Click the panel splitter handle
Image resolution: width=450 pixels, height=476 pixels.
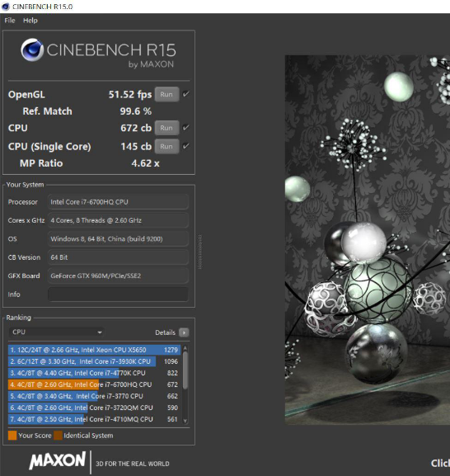pos(199,252)
